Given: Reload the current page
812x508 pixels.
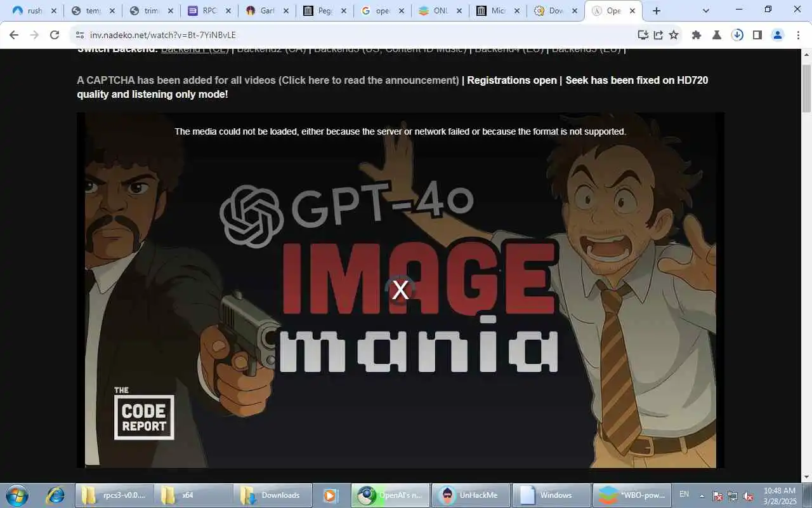Looking at the screenshot, I should point(55,35).
